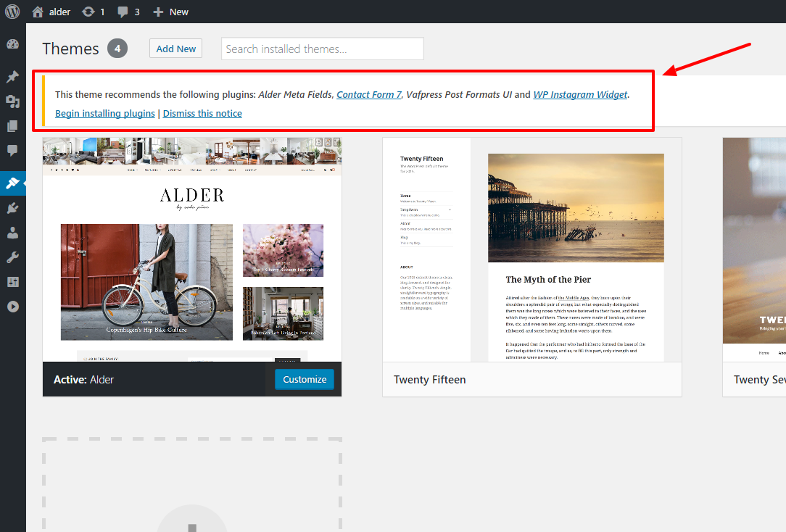Open Pages from the sidebar
This screenshot has width=786, height=532.
click(13, 125)
